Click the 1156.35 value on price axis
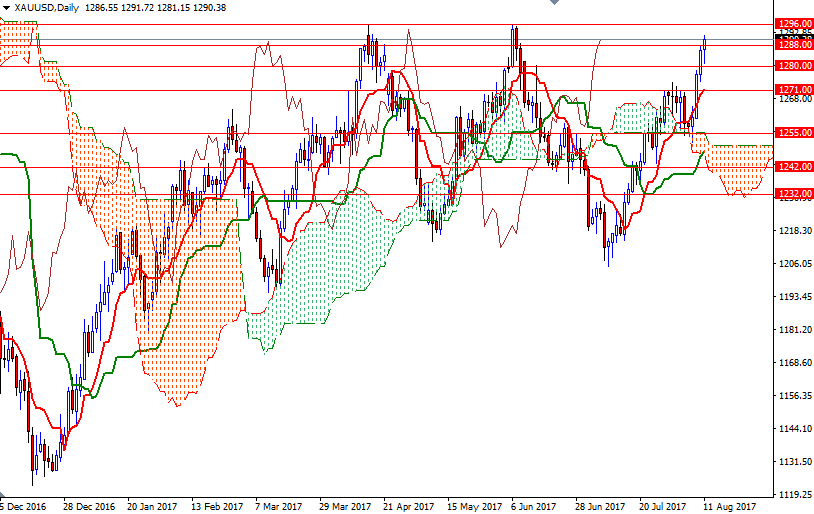The width and height of the screenshot is (814, 514). [x=795, y=396]
